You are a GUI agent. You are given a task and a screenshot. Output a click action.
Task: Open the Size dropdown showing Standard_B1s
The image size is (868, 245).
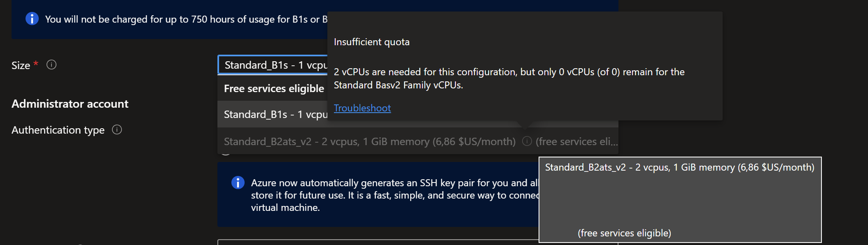[x=273, y=65]
